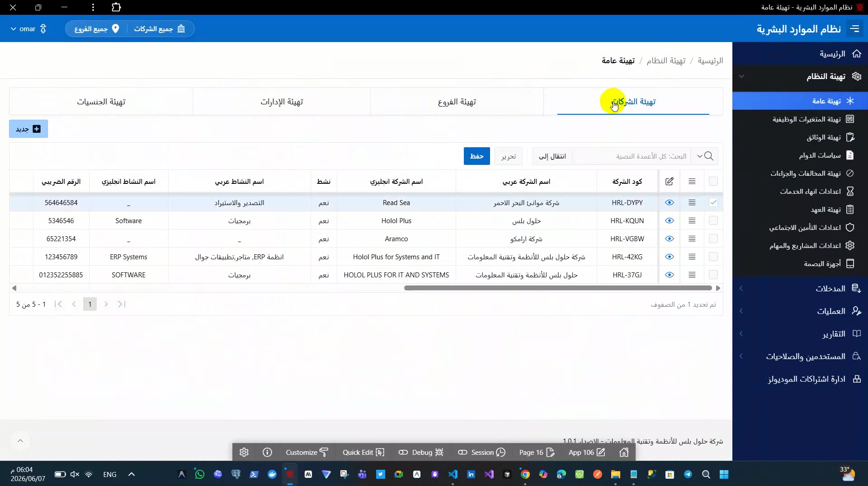Click the حفظ save button
The width and height of the screenshot is (868, 486).
[476, 156]
